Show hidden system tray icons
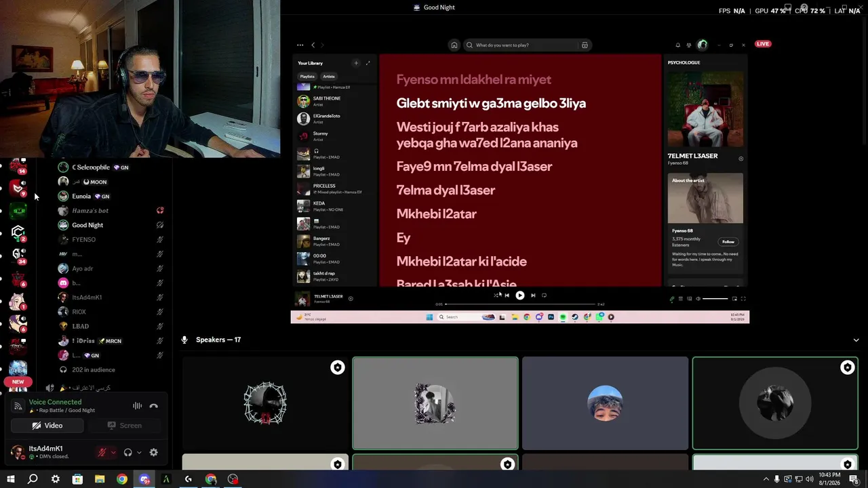868x488 pixels. [768, 479]
